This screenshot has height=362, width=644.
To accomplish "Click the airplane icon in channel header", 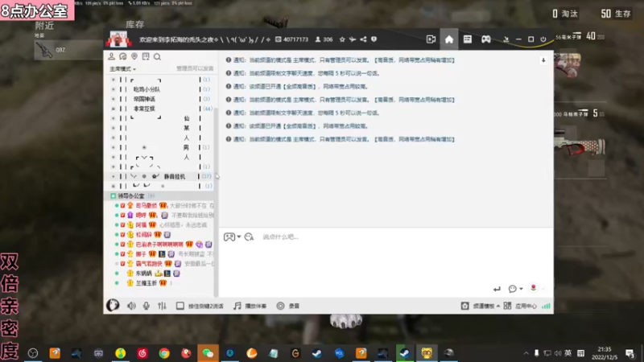I will coord(353,39).
